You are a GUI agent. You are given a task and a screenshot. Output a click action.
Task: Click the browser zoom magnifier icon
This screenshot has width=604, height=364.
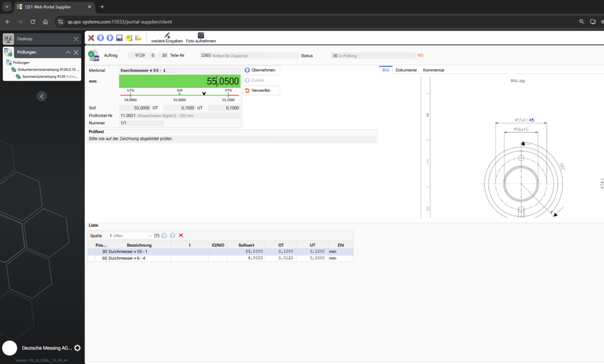point(582,22)
